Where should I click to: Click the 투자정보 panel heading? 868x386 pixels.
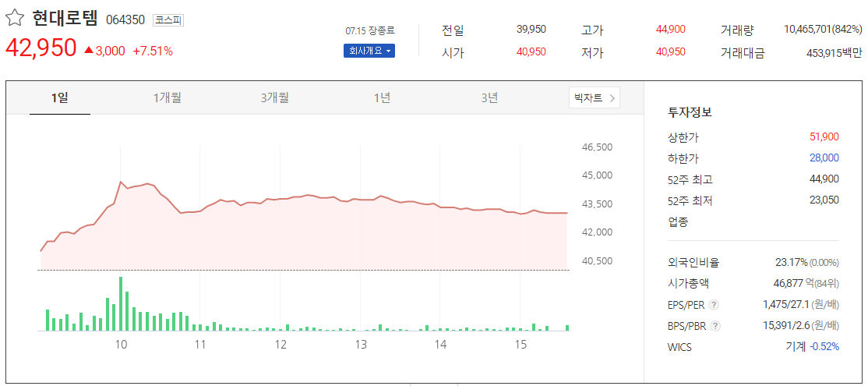coord(690,112)
